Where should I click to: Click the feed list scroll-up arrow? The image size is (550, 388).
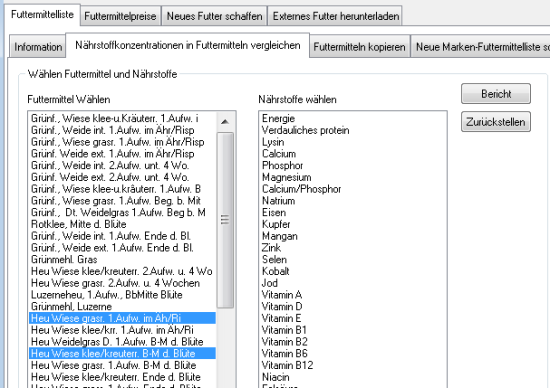[x=225, y=122]
